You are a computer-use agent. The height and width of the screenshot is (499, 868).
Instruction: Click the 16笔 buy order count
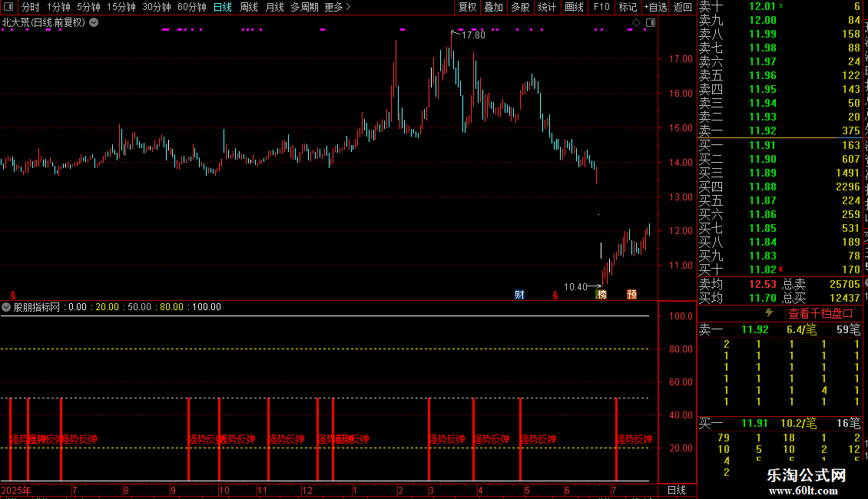click(x=848, y=423)
